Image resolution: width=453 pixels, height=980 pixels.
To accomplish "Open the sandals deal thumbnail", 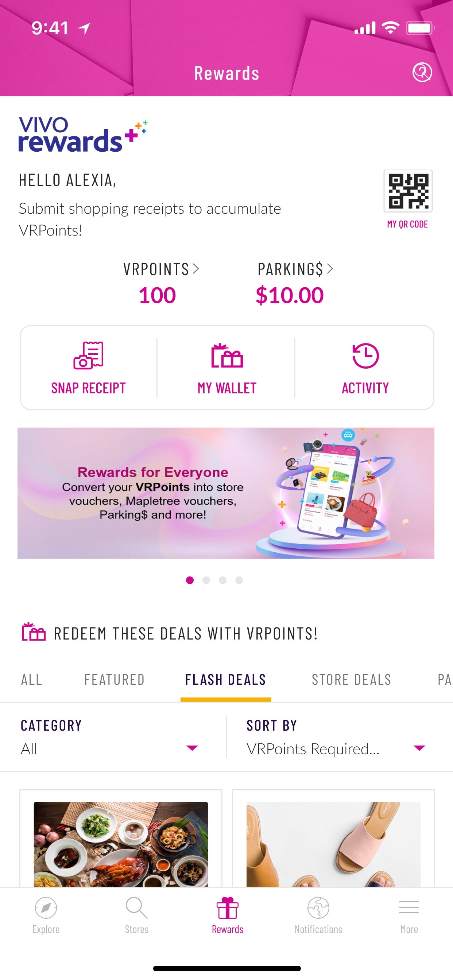I will [333, 844].
